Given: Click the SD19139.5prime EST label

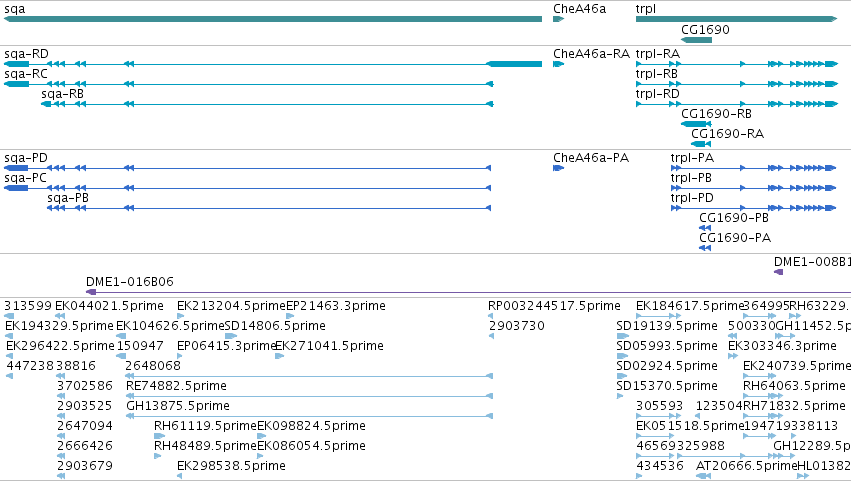Looking at the screenshot, I should pos(667,326).
